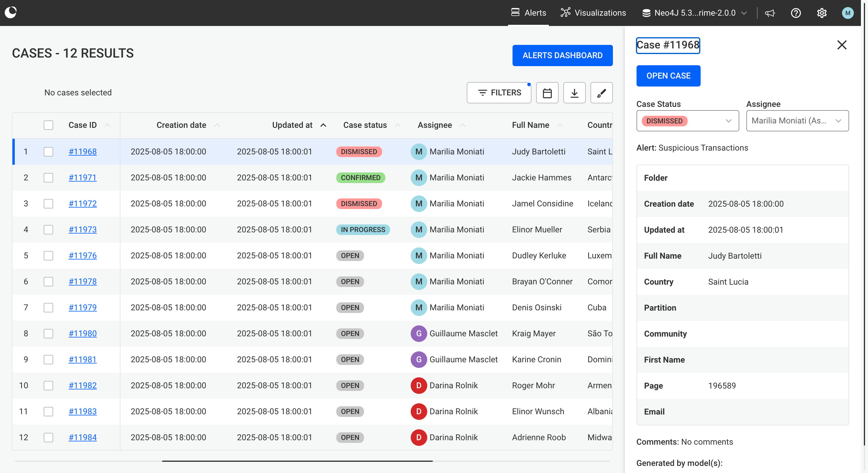The width and height of the screenshot is (868, 473).
Task: Open the Case Status dropdown
Action: (x=687, y=120)
